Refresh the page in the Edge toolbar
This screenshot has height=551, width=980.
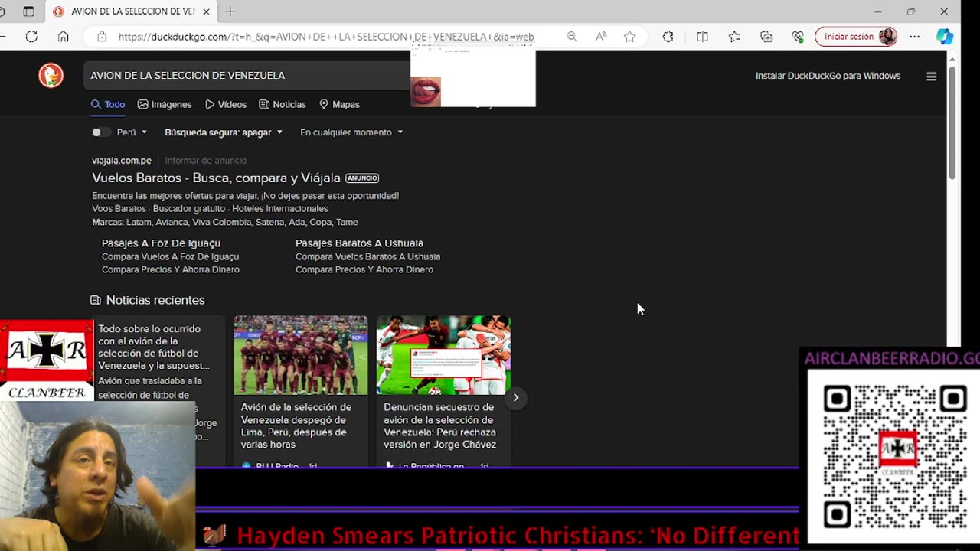click(x=31, y=37)
